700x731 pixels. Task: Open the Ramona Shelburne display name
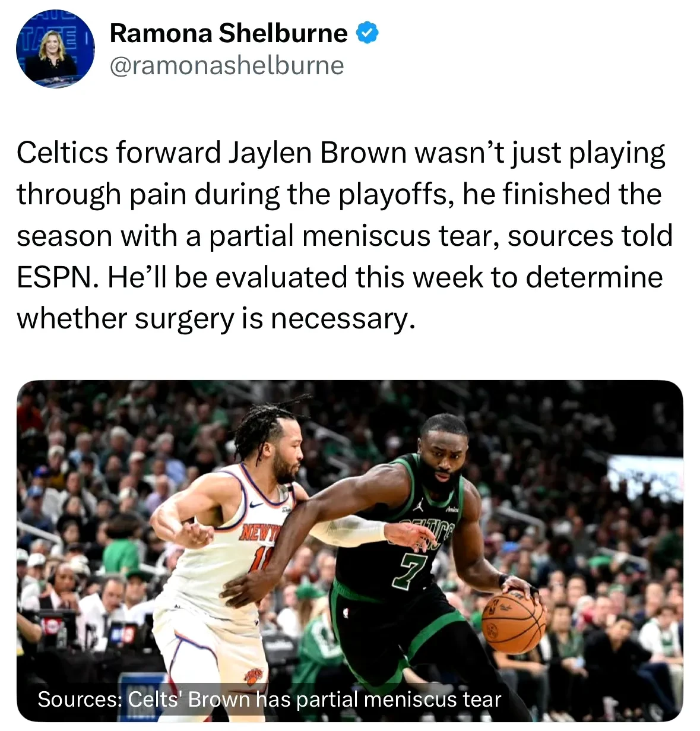click(x=229, y=33)
